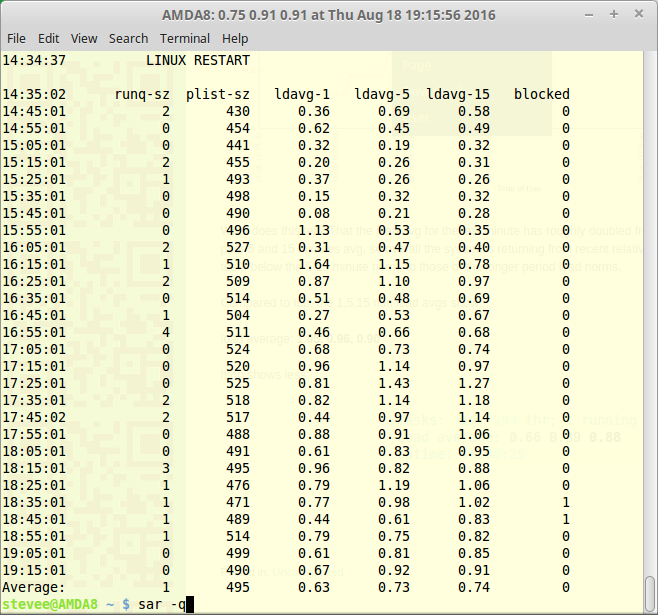Open the Search menu
Image resolution: width=658 pixels, height=615 pixels.
click(128, 38)
